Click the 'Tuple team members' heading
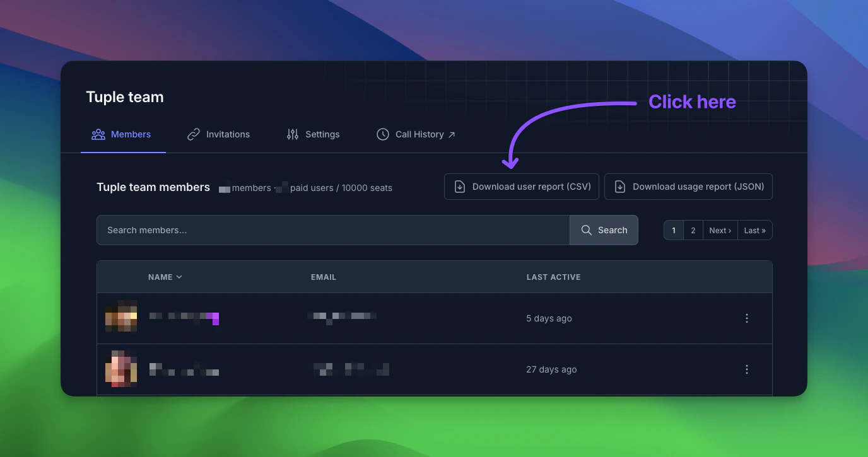Image resolution: width=868 pixels, height=457 pixels. pos(153,187)
